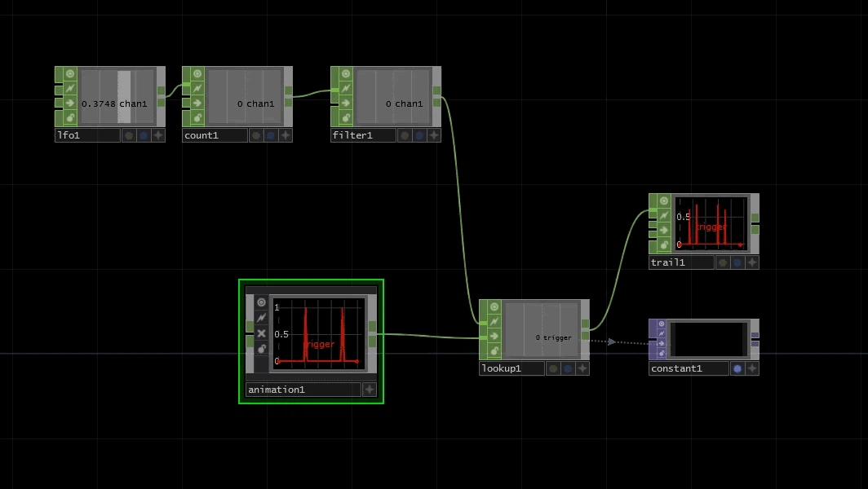Click the filter1 viewer area
Image resolution: width=868 pixels, height=489 pixels.
point(392,96)
